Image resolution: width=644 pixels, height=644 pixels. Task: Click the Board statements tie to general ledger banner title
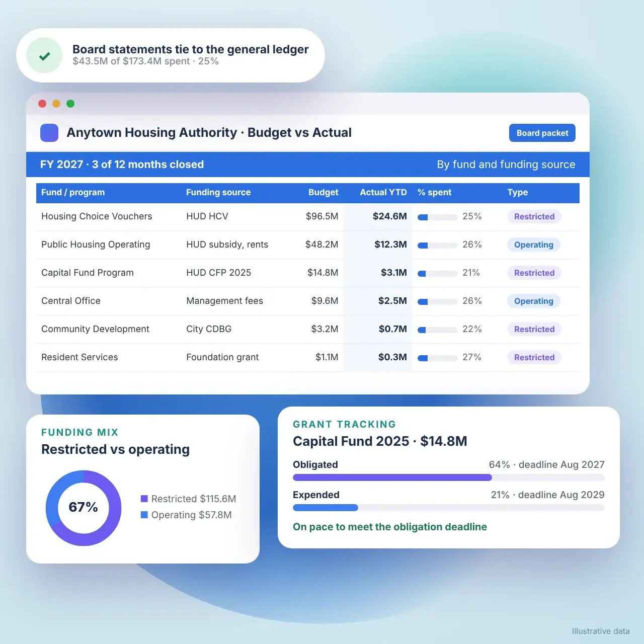pyautogui.click(x=191, y=49)
